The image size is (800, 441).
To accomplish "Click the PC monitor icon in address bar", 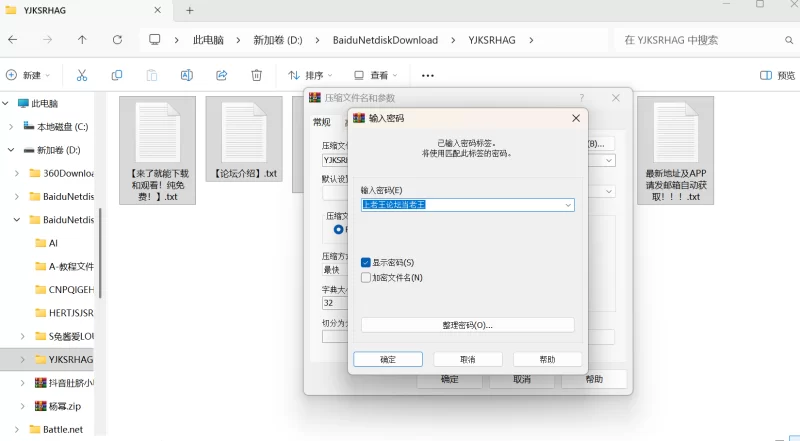I will 155,40.
